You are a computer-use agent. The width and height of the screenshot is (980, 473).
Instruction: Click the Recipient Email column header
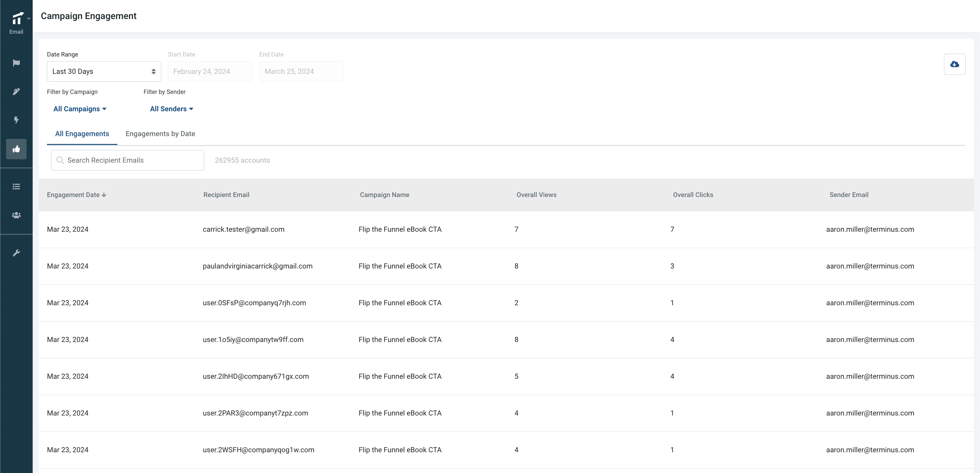[226, 195]
